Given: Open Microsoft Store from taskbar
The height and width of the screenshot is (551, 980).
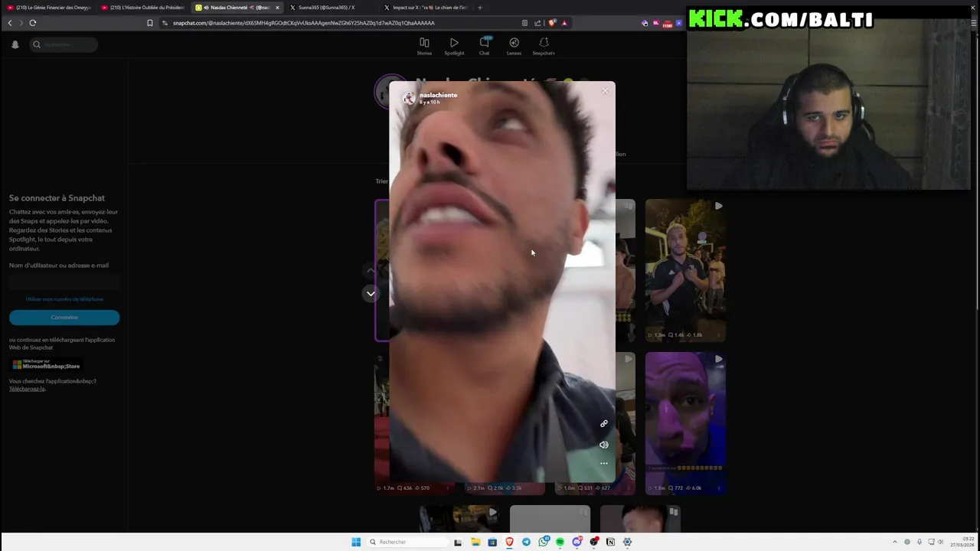Looking at the screenshot, I should pyautogui.click(x=492, y=542).
